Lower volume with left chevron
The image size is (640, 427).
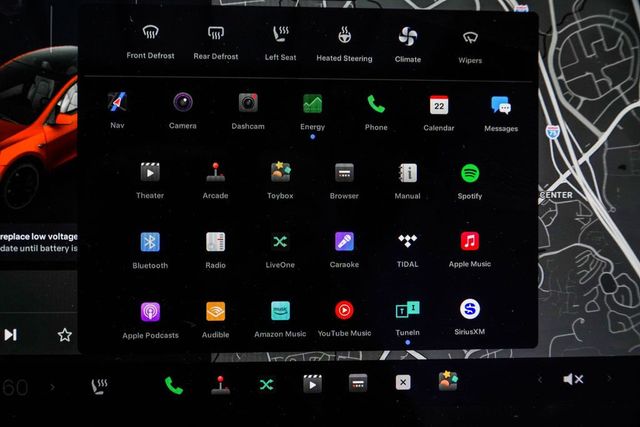(x=540, y=380)
